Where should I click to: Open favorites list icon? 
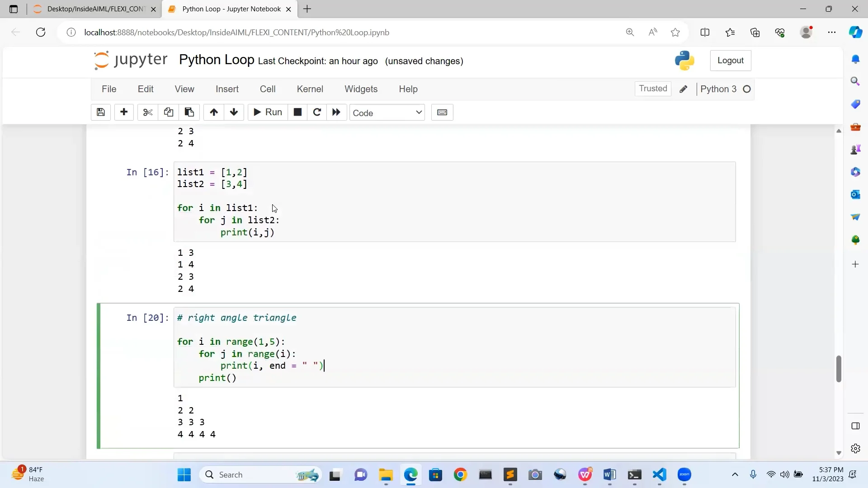pyautogui.click(x=730, y=32)
